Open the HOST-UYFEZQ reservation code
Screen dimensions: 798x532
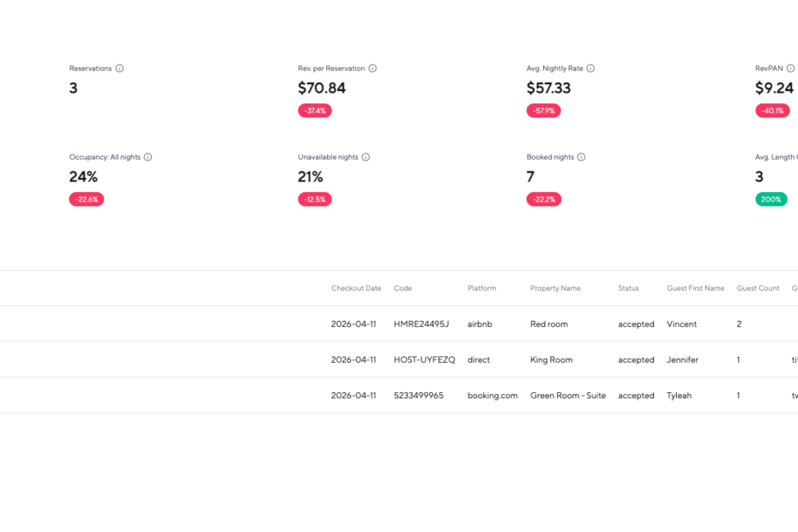(x=424, y=360)
